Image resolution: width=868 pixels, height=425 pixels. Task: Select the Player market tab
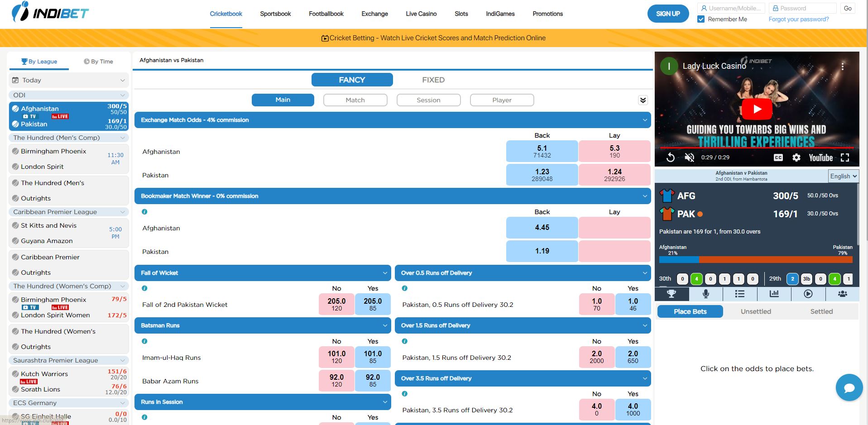[x=502, y=100]
